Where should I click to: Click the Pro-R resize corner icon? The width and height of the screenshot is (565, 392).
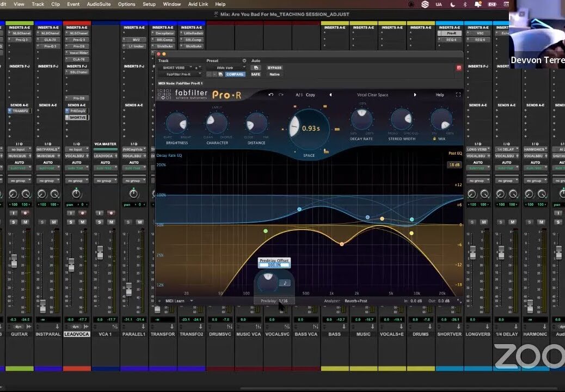tap(459, 301)
